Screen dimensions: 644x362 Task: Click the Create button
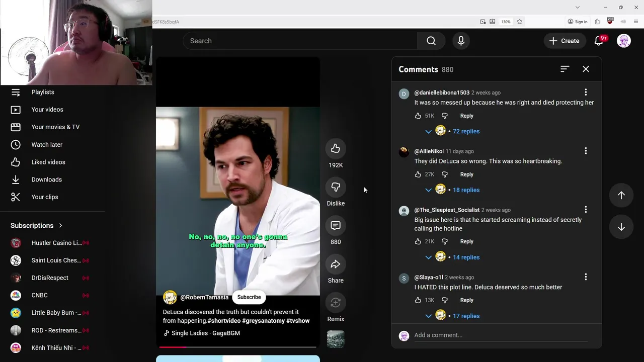(565, 41)
